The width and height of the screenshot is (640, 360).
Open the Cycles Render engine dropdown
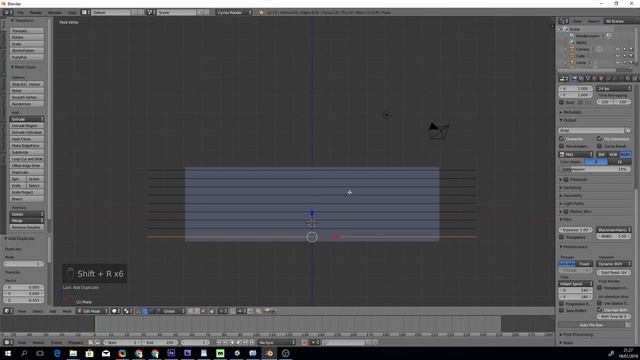coord(234,12)
